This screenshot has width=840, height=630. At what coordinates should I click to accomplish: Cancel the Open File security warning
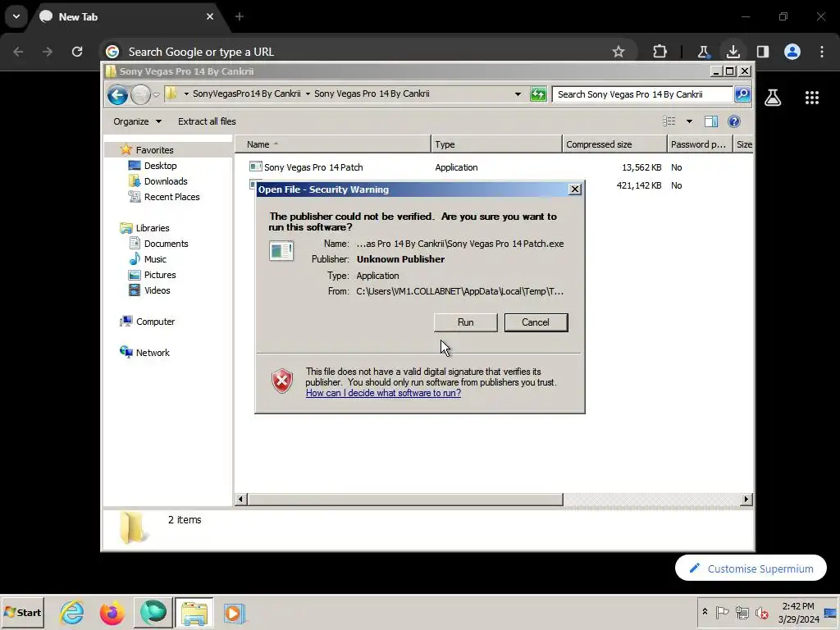point(536,322)
